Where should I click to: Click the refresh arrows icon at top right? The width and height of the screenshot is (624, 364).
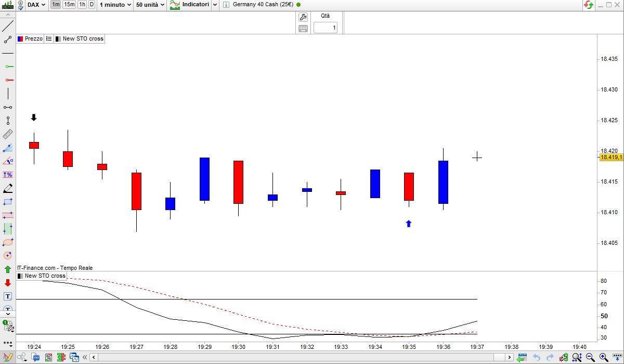[589, 5]
